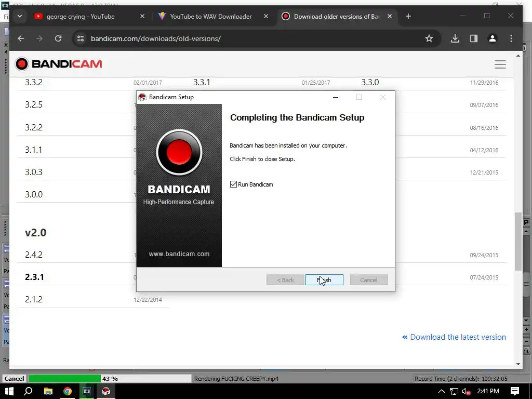Select version 2.4.2 link
This screenshot has height=399, width=532.
[x=34, y=255]
